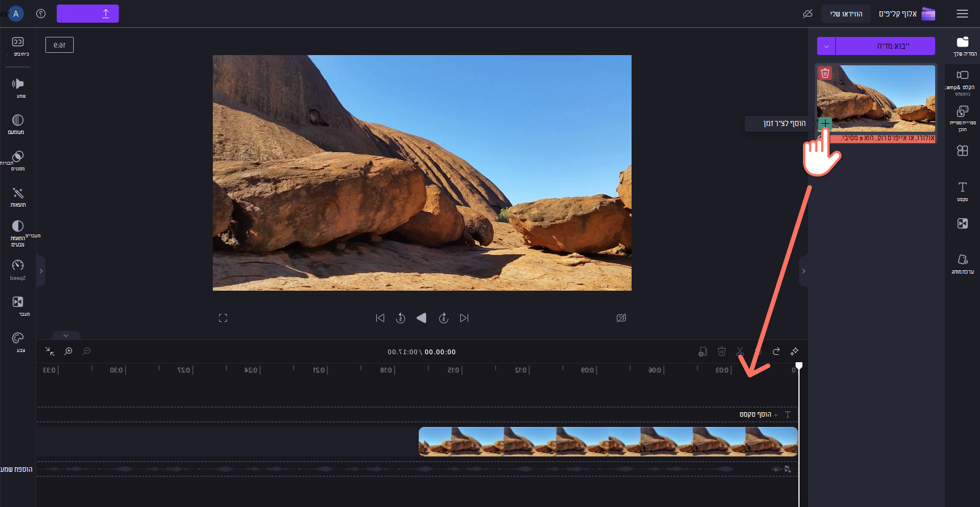Open the 16:9 aspect ratio selector
Screen dimensions: 980x507
(60, 45)
